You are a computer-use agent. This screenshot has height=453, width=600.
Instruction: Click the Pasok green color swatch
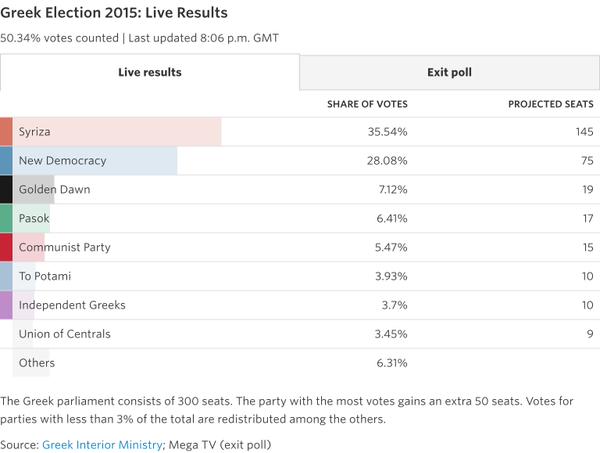click(6, 218)
